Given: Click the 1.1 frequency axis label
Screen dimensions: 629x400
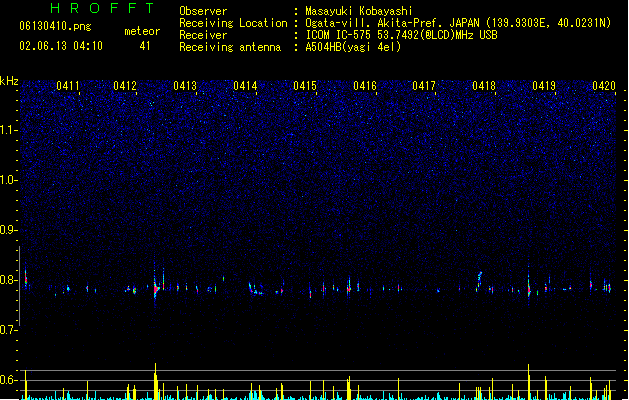Looking at the screenshot, I should tap(8, 130).
